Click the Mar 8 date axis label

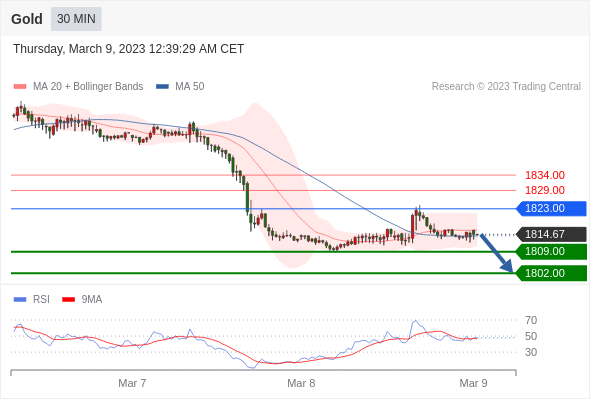[301, 383]
